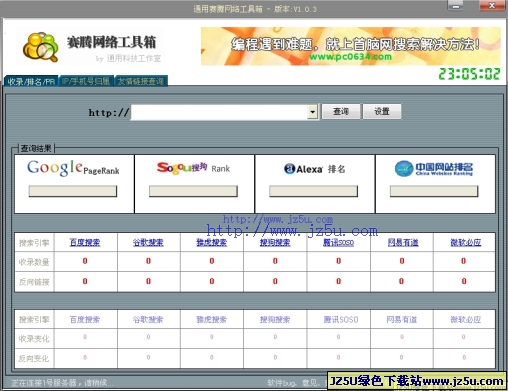Open the pc0634.com banner advertisement
Viewport: 508px width, 391px height.
(x=350, y=46)
